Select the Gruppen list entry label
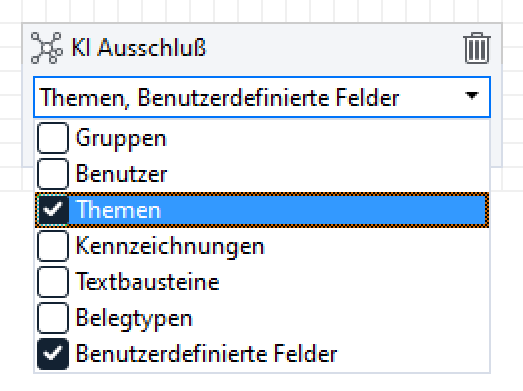Image resolution: width=523 pixels, height=391 pixels. [x=121, y=138]
